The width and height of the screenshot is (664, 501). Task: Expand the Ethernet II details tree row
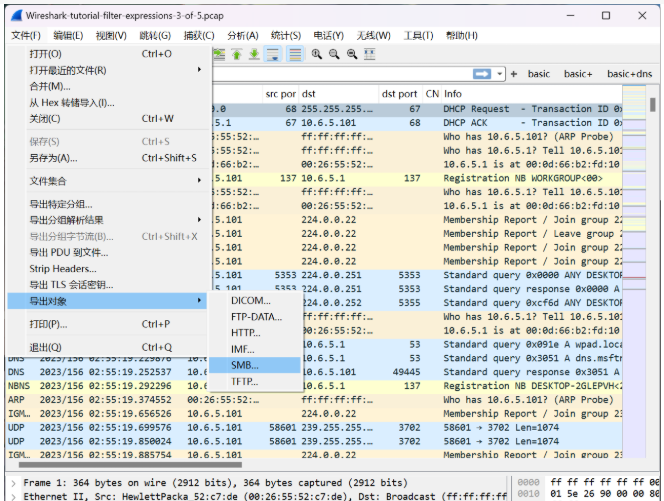pyautogui.click(x=14, y=496)
